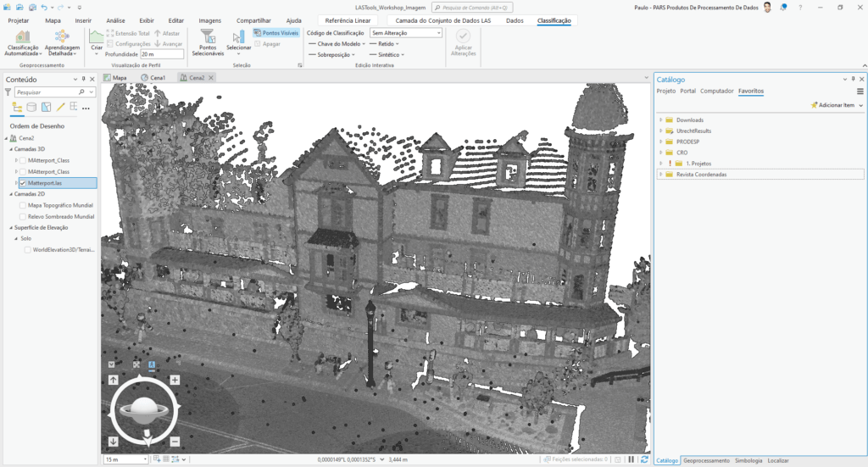
Task: Expand the Downloads folder in Catálogo
Action: coord(660,120)
